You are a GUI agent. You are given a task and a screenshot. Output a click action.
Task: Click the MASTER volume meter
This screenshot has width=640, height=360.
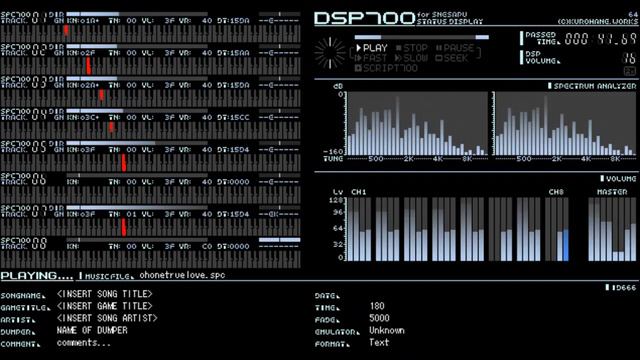[612, 229]
